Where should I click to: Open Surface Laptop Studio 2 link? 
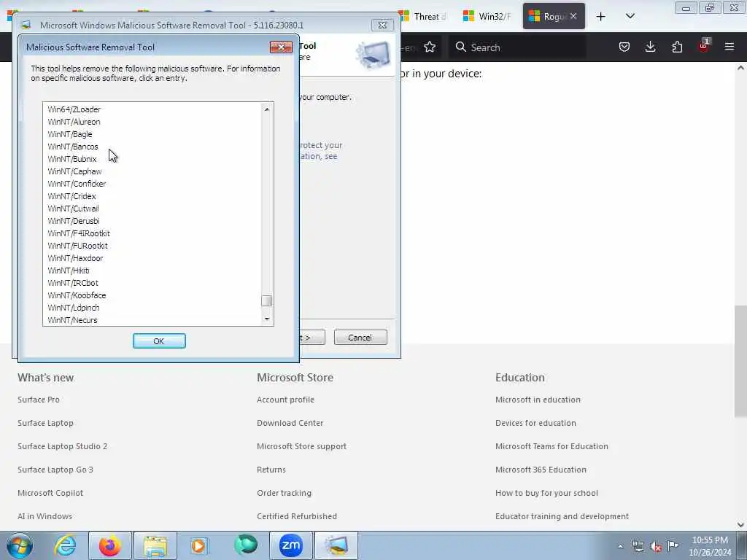(63, 446)
